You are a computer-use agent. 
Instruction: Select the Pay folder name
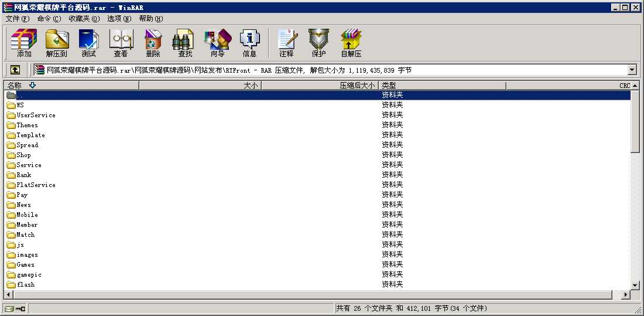[x=22, y=195]
